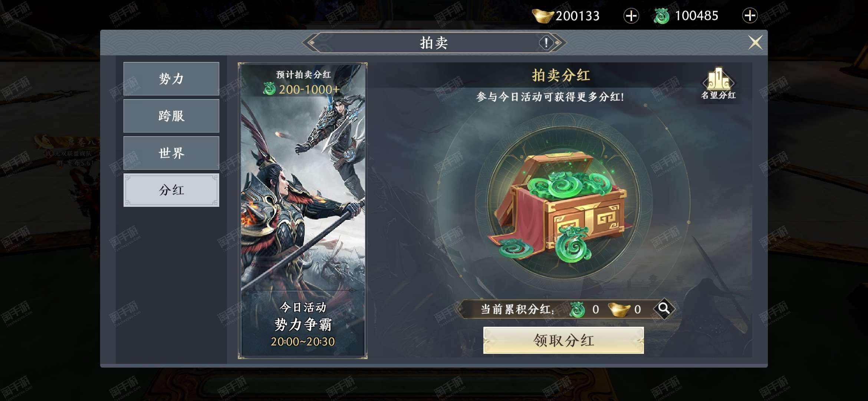Tap the green jade currency icon at top
The height and width of the screenshot is (401, 868).
661,16
